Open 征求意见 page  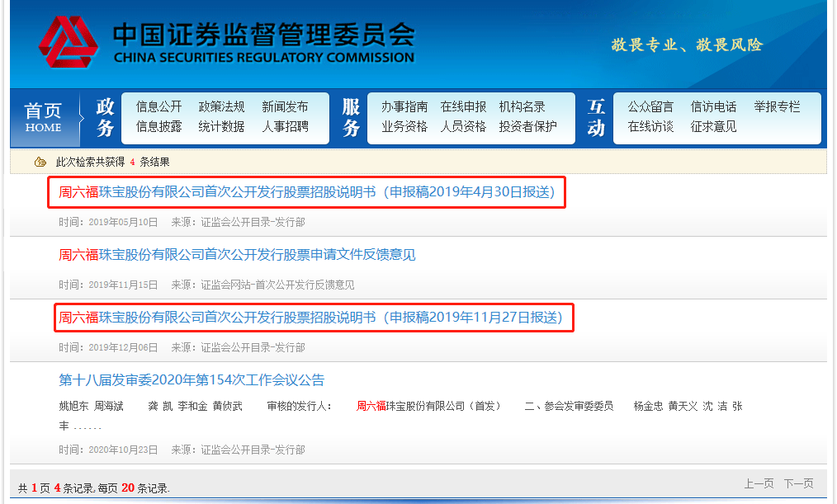[713, 127]
